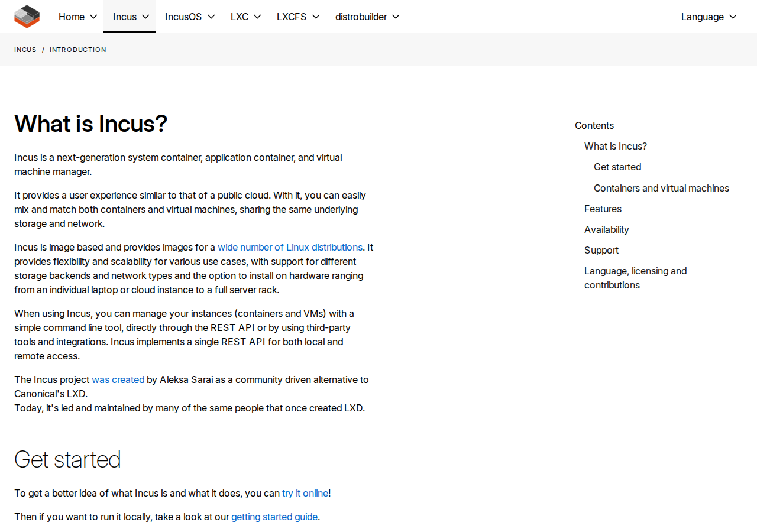Open Language, licensing and contributions entry

click(636, 278)
